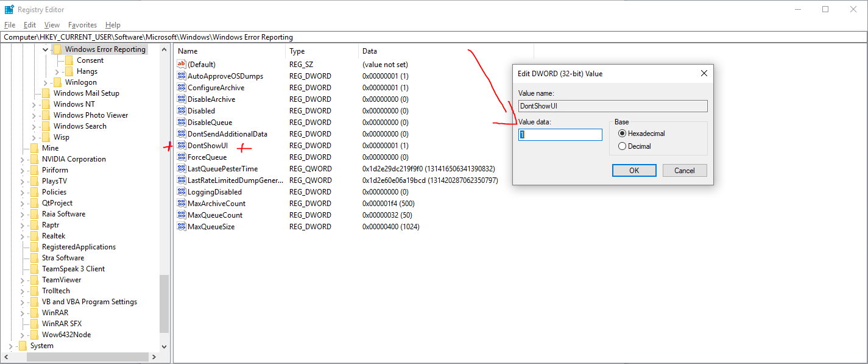The image size is (868, 364).
Task: Open the File menu
Action: tap(10, 25)
